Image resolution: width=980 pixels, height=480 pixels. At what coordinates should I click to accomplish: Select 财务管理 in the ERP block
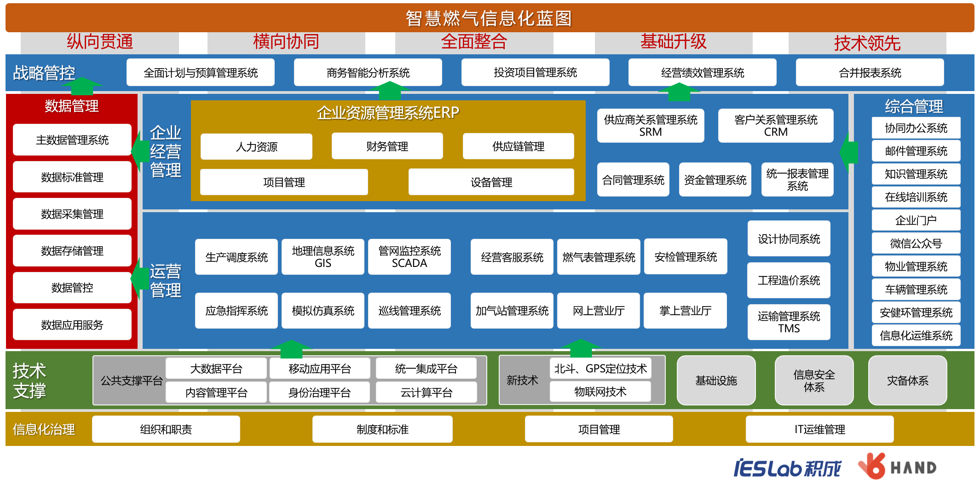387,146
